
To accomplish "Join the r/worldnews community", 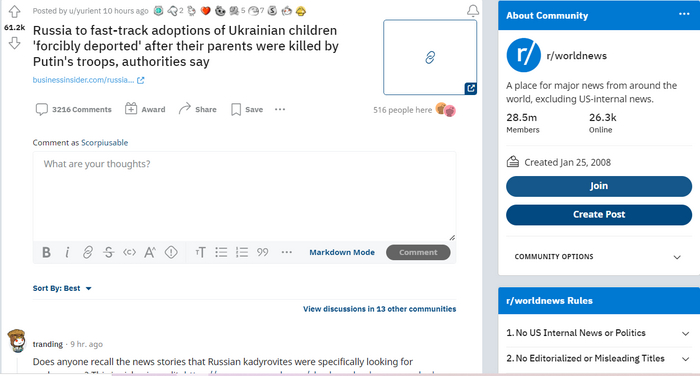I will pos(599,186).
